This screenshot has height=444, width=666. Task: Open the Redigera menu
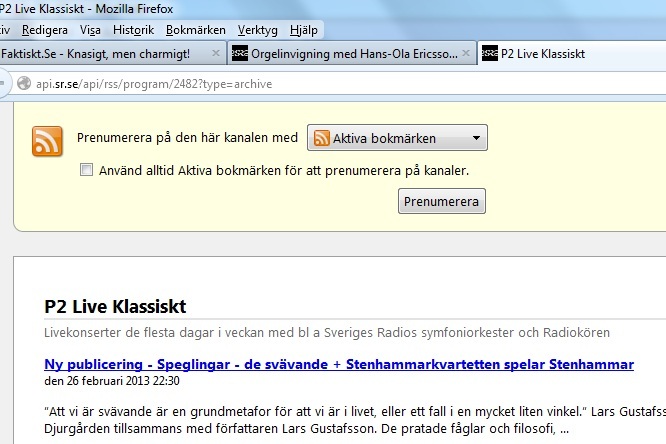point(45,30)
